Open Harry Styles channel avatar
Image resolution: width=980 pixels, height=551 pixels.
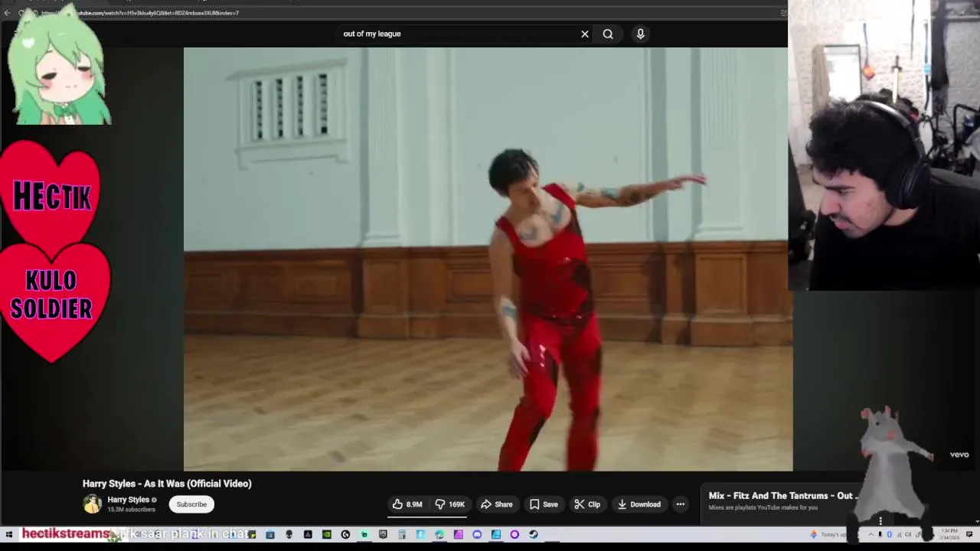(x=92, y=504)
